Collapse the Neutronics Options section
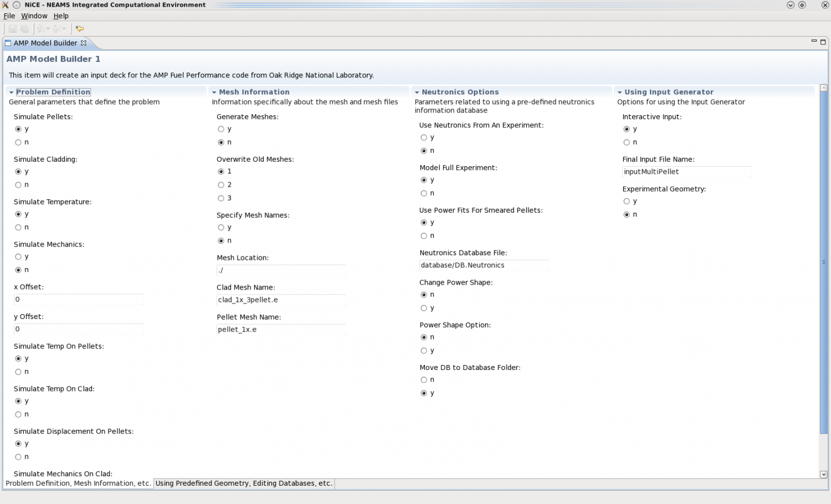 [x=417, y=92]
